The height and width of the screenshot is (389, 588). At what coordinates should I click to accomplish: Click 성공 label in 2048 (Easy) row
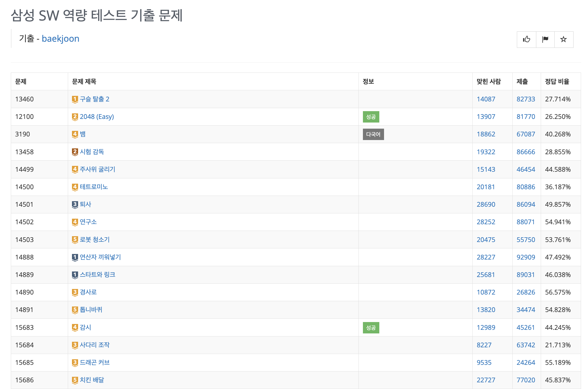(x=371, y=117)
